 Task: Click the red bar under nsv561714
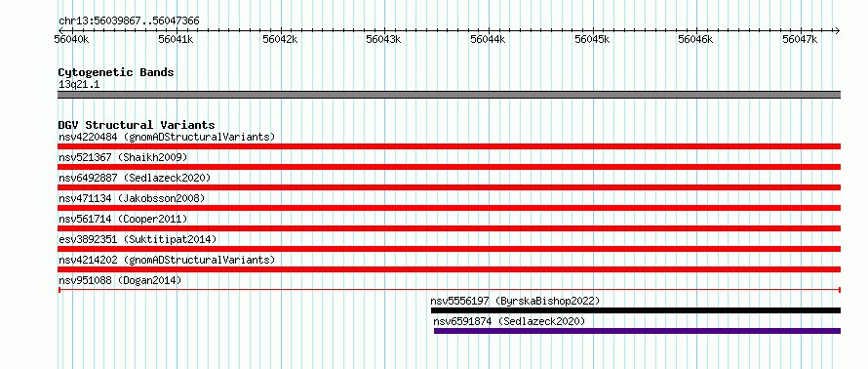coord(449,228)
